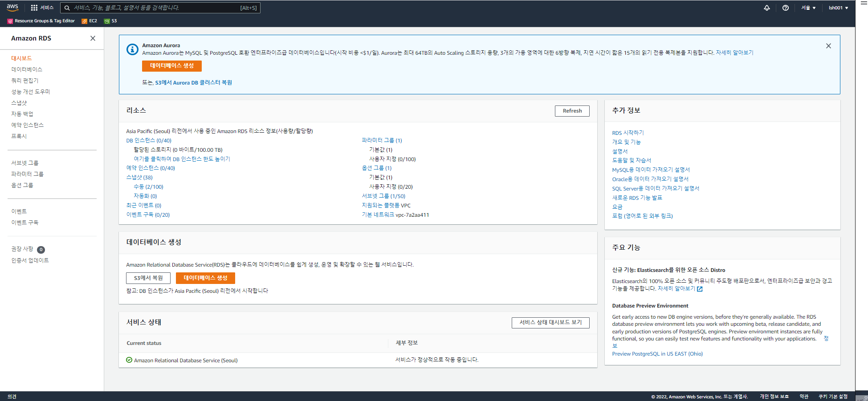The height and width of the screenshot is (401, 868).
Task: Click the external link icon beside 자세히 알아보기
Action: click(x=700, y=289)
